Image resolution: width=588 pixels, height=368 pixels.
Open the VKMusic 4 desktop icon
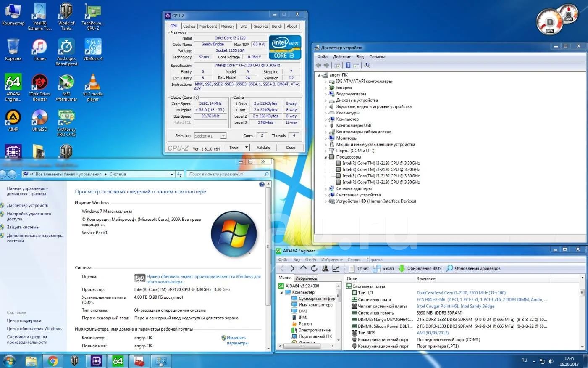(93, 50)
